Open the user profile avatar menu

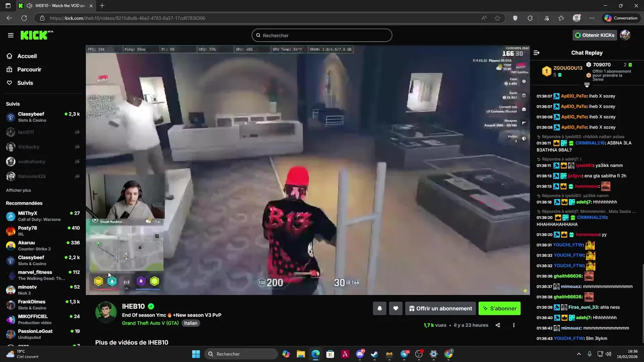pos(625,35)
